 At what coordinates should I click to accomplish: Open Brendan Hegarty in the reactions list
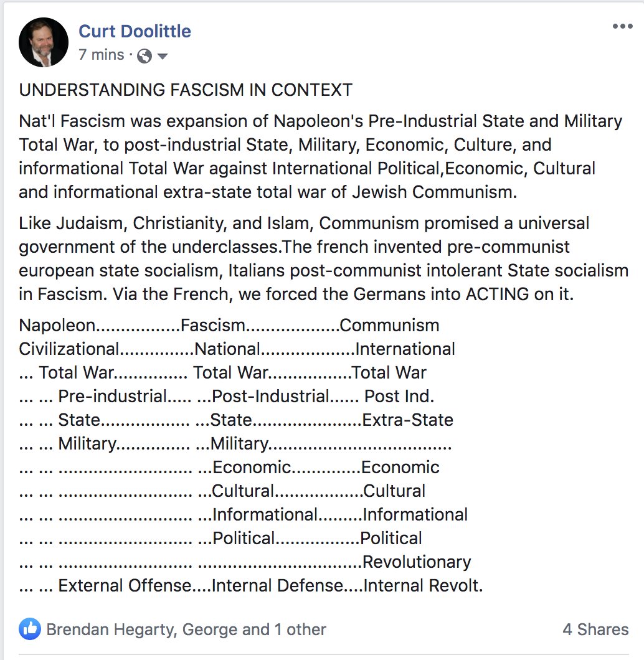[x=110, y=629]
